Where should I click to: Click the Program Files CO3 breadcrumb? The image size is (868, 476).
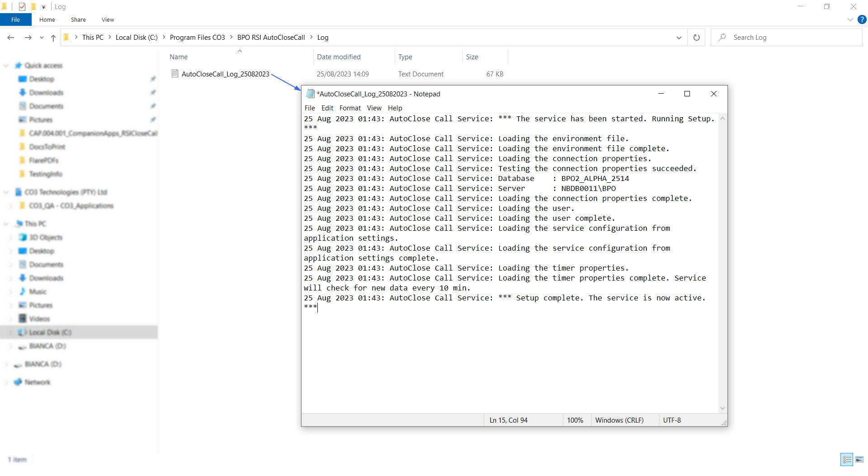197,38
